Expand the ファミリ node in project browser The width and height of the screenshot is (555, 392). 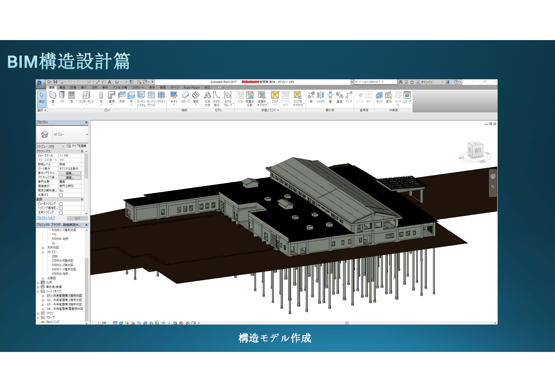tap(38, 313)
